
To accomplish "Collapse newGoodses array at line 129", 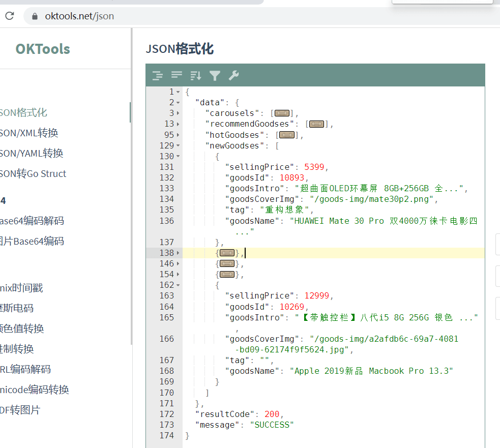I will coord(178,145).
